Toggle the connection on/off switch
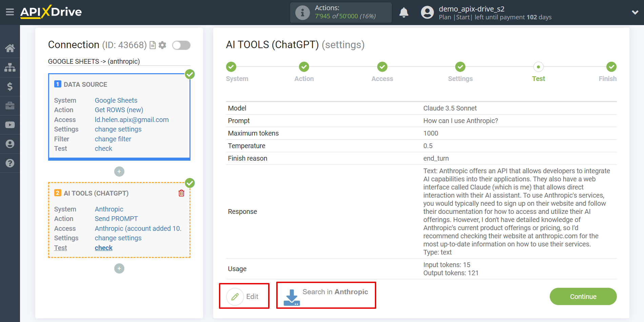Screen dimensions: 644x322 click(181, 45)
